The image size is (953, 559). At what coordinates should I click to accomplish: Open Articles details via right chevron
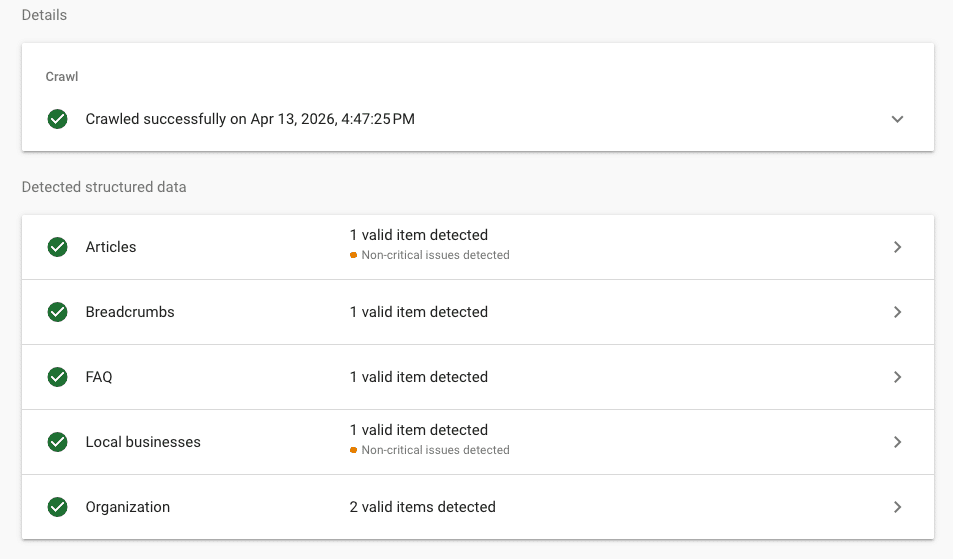897,247
